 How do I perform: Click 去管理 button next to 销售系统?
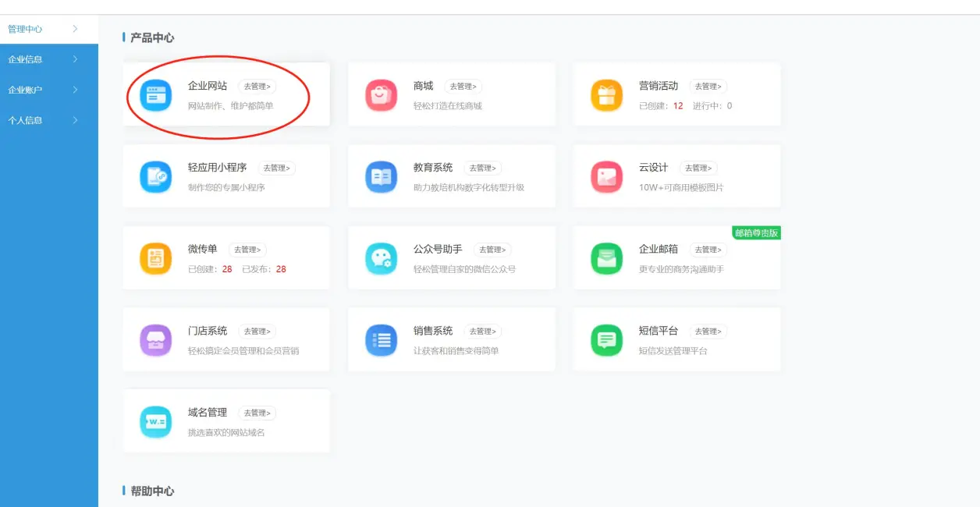483,331
